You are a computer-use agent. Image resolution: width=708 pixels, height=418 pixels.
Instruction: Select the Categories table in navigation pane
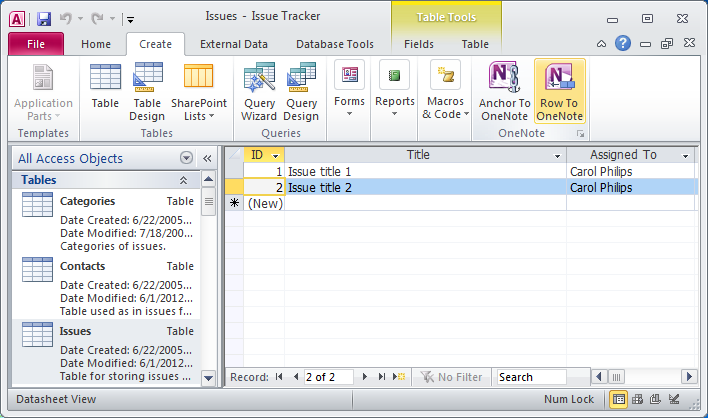click(107, 223)
